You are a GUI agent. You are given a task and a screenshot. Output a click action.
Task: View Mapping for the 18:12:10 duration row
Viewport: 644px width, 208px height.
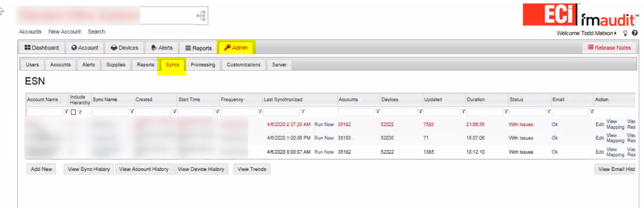pyautogui.click(x=615, y=152)
